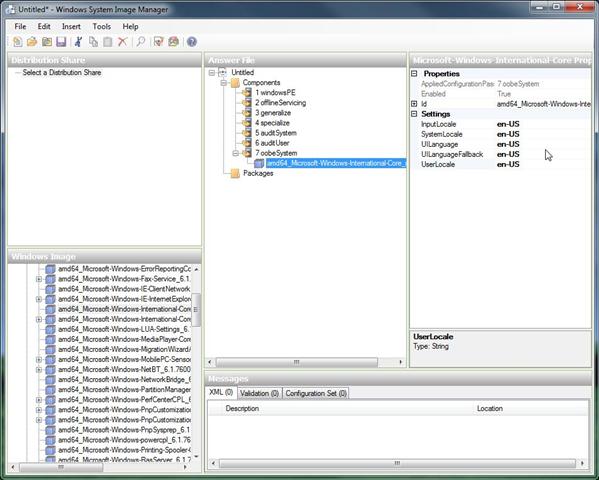Screen dimensions: 599x480
Task: Expand the Fax-Service component in Windows Image
Action: pyautogui.click(x=39, y=279)
